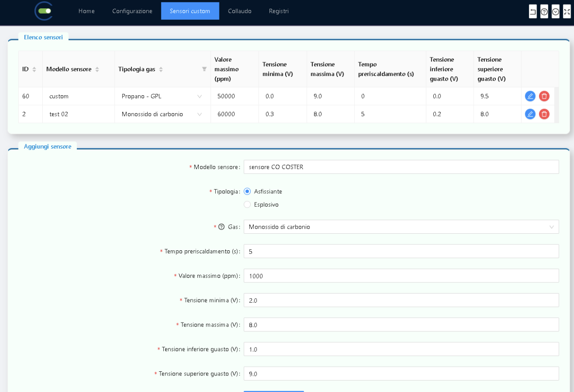Click the sensor table's vertical scrollbar
Image resolution: width=574 pixels, height=392 pixels.
click(x=557, y=105)
